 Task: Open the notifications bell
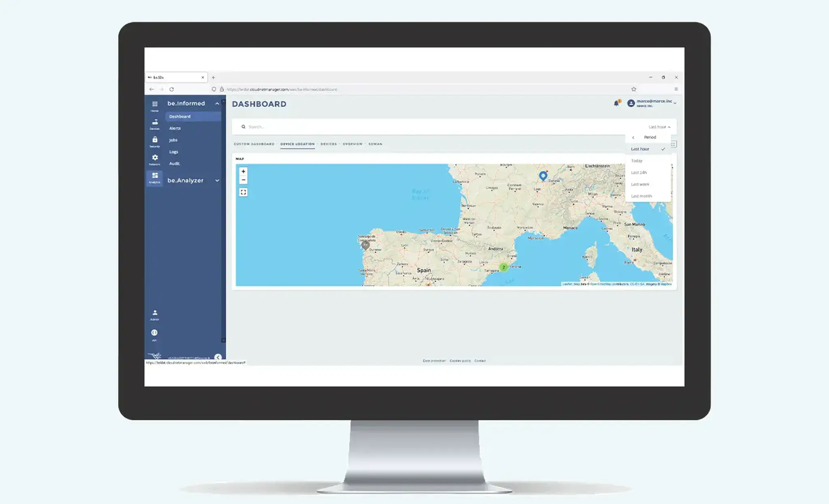coord(616,103)
